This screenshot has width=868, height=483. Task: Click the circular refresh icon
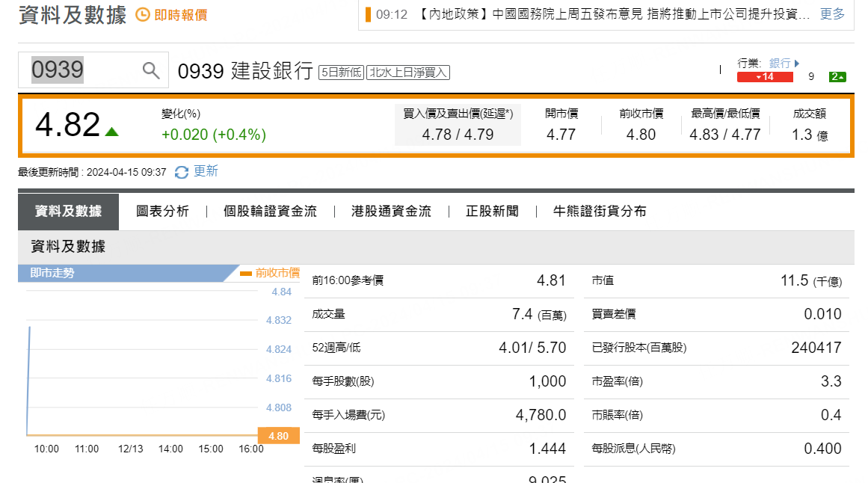tap(182, 172)
